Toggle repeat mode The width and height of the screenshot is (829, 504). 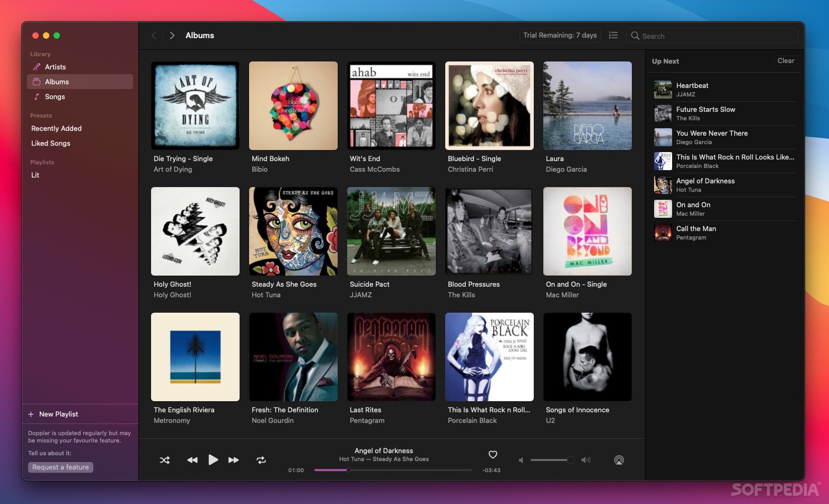[261, 460]
